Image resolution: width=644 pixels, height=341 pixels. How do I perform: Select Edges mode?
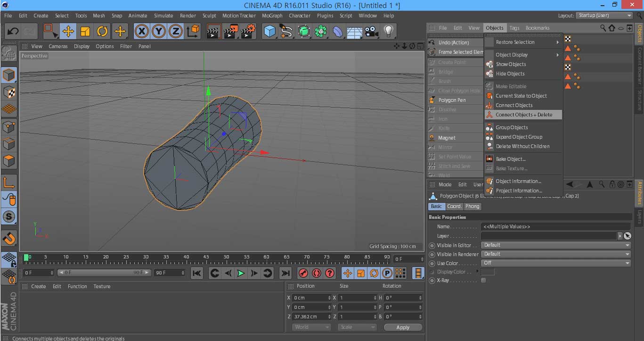9,143
